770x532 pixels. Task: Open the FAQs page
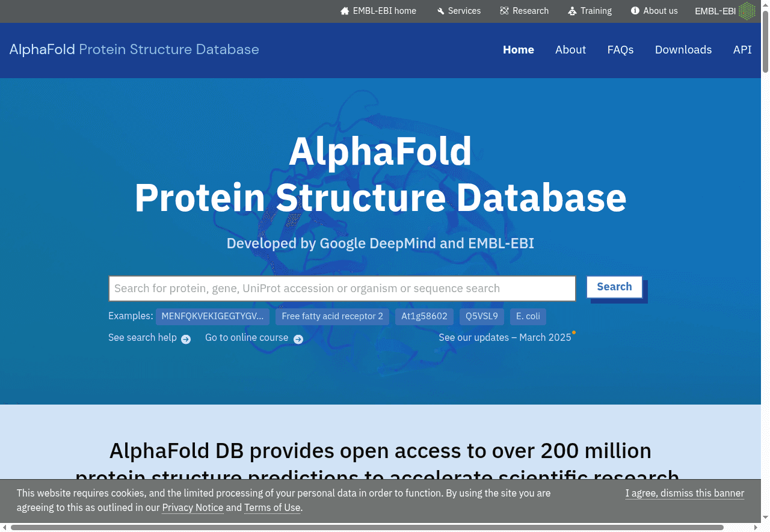620,50
